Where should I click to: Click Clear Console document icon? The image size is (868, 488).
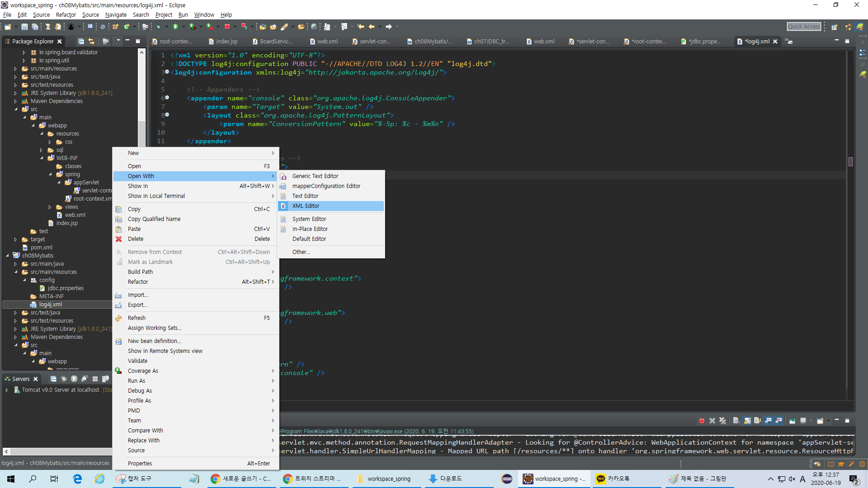(x=736, y=421)
